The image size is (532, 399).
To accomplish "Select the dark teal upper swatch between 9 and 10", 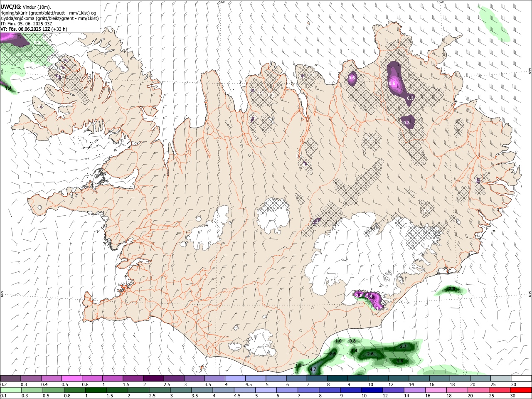I will tap(357, 378).
